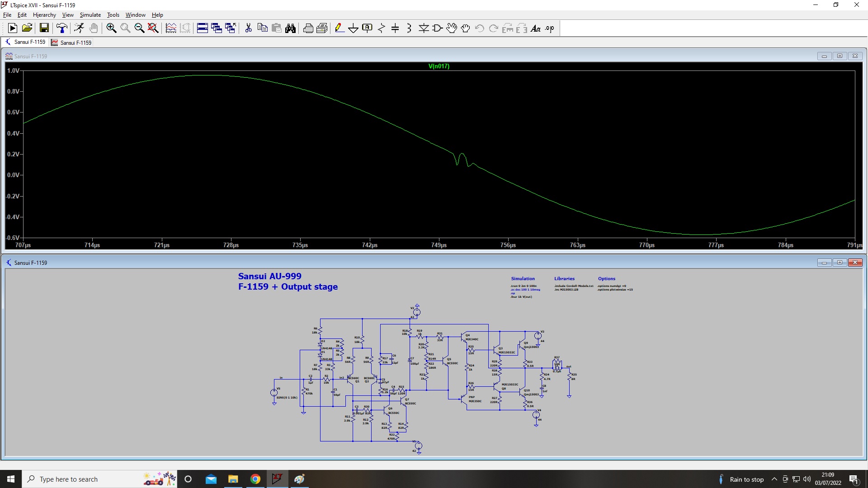Open the Hierarchy menu

click(44, 15)
